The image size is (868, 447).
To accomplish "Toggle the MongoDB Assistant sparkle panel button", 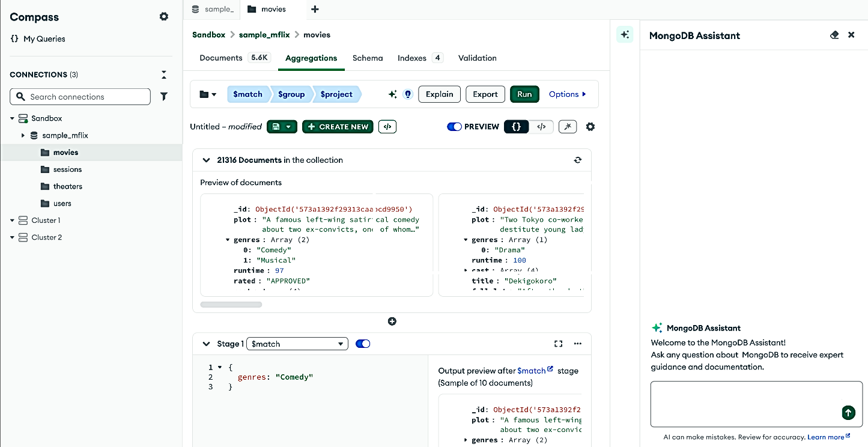I will (625, 35).
